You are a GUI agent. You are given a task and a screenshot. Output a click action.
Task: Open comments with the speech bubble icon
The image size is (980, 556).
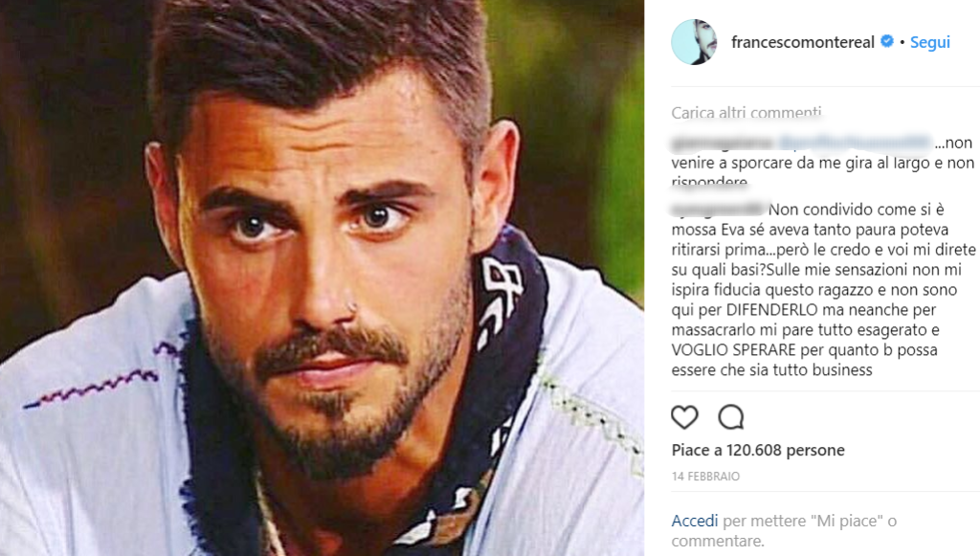[x=730, y=417]
